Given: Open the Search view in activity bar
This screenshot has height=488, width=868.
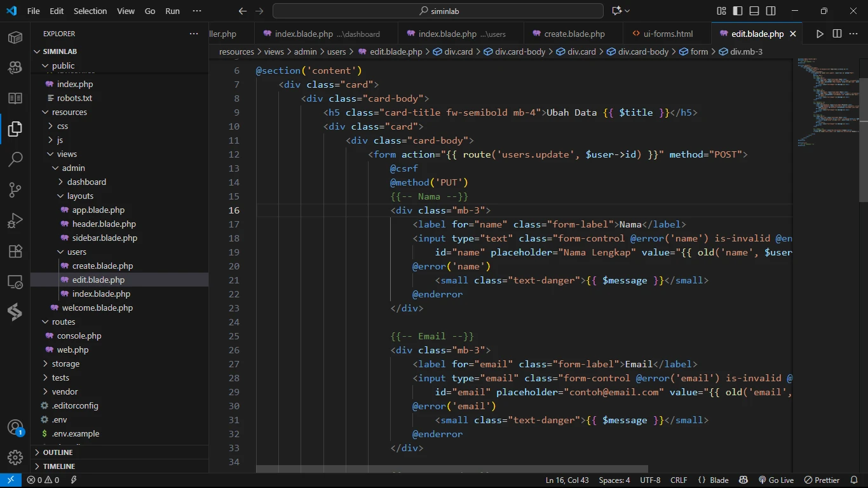Looking at the screenshot, I should 15,159.
